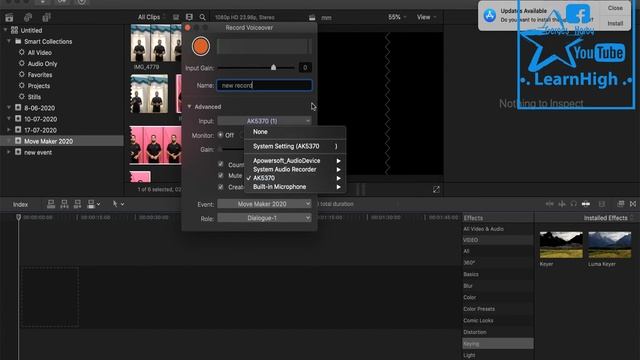
Task: Click the browser search magnifier icon
Action: (x=202, y=17)
